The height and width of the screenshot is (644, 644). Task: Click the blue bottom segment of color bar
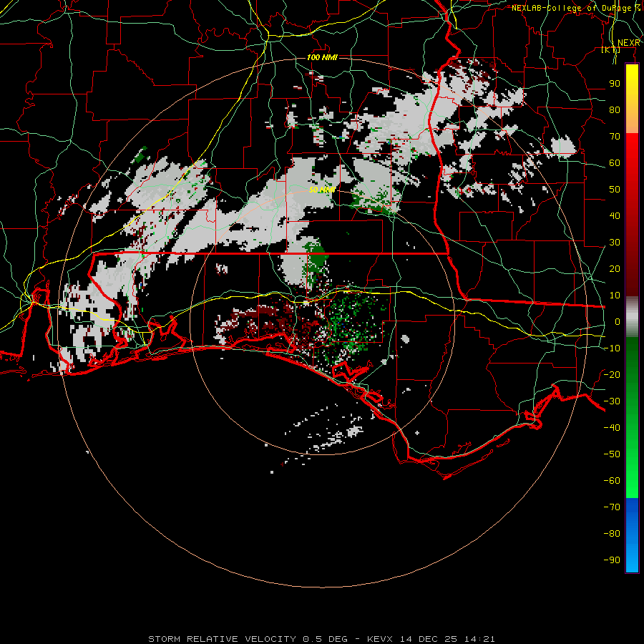tap(632, 535)
